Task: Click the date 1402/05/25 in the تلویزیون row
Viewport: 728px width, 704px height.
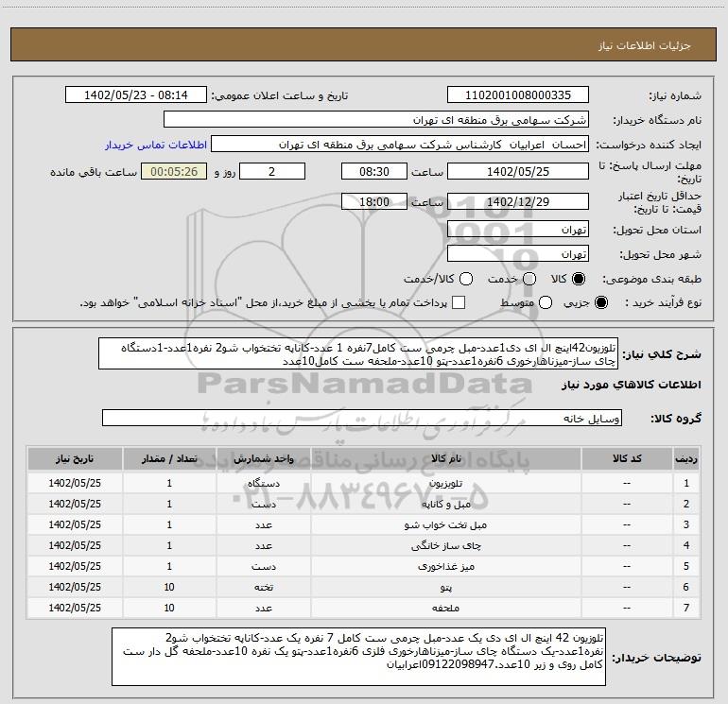Action: [x=75, y=483]
